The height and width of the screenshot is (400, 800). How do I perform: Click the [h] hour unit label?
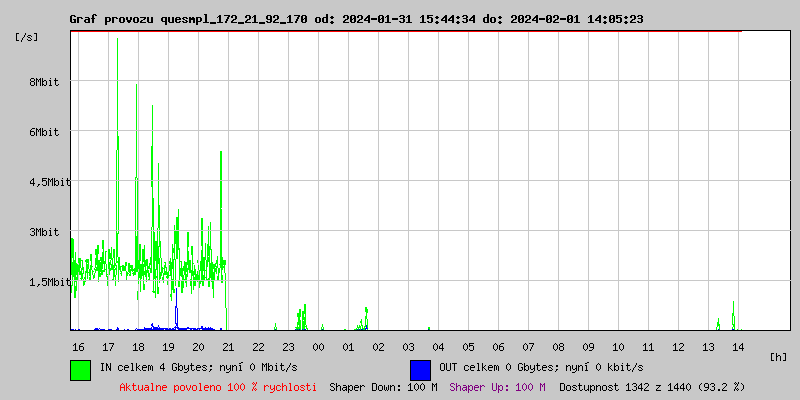point(779,357)
